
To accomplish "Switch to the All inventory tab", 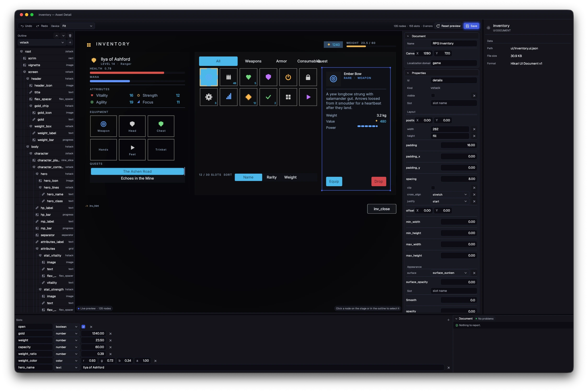I will (218, 61).
